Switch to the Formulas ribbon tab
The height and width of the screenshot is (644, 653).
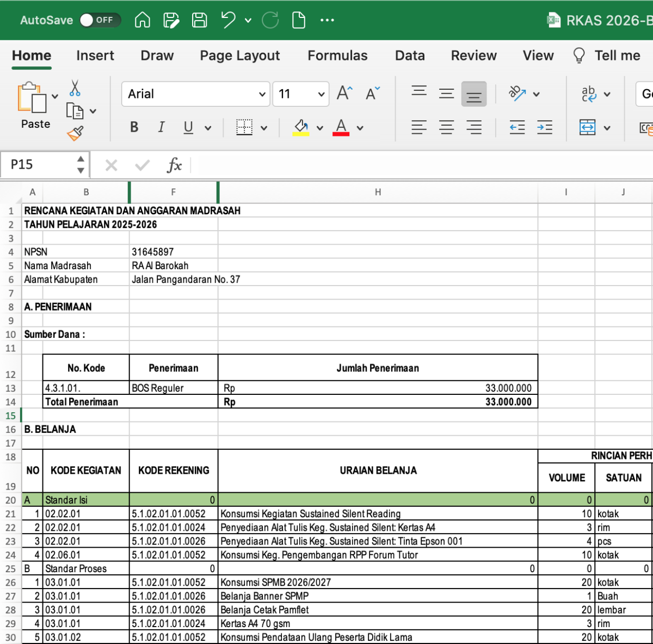(337, 55)
